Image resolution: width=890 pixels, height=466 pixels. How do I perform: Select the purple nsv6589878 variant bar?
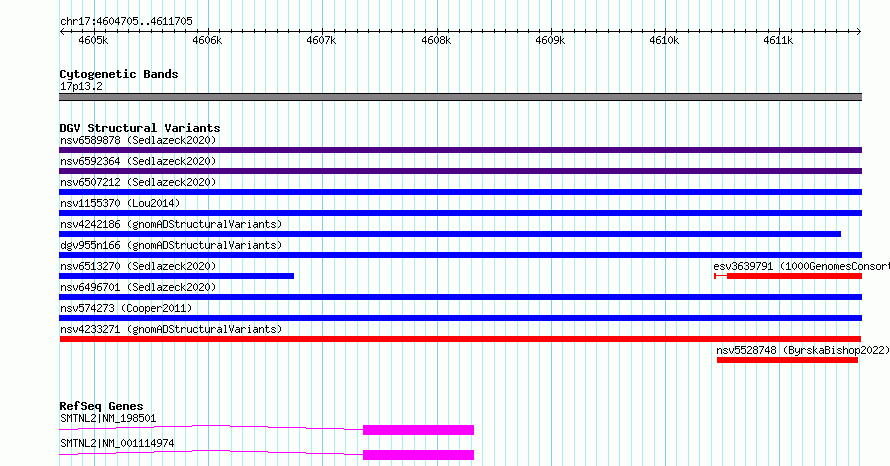(460, 150)
